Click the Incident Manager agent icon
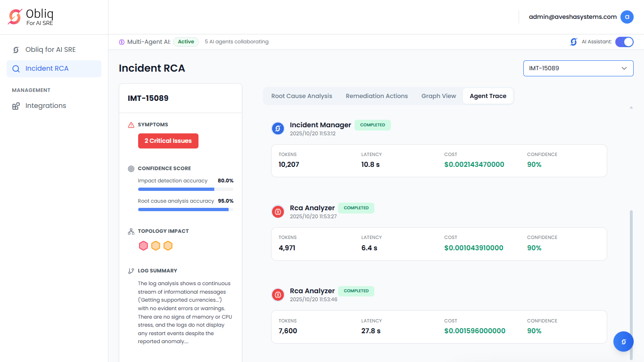This screenshot has height=362, width=644. click(x=278, y=128)
